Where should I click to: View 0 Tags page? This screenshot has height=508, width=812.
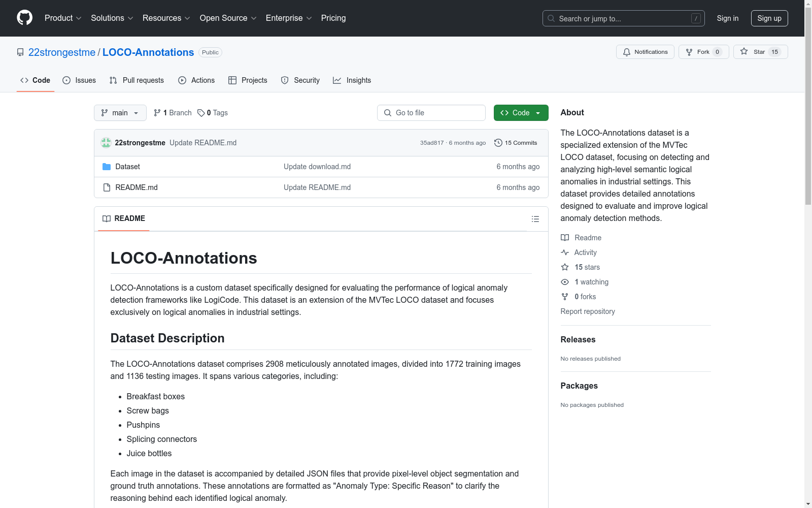(x=213, y=113)
